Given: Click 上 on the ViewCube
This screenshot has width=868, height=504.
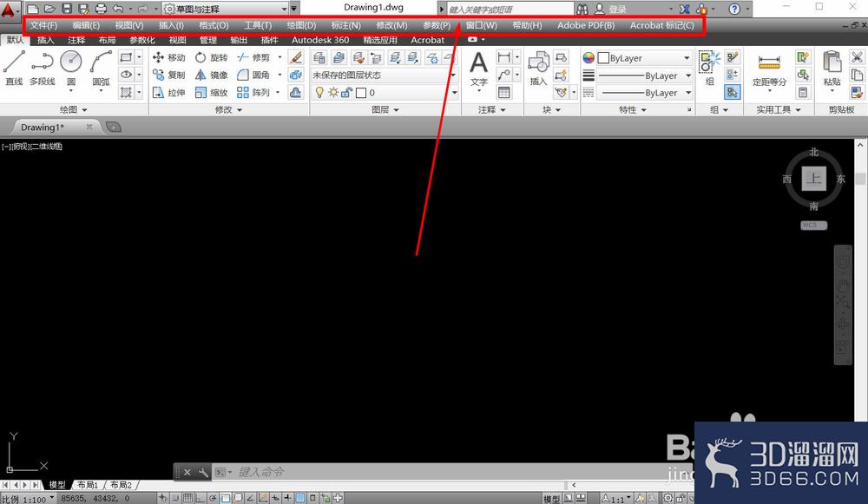Looking at the screenshot, I should [x=813, y=180].
